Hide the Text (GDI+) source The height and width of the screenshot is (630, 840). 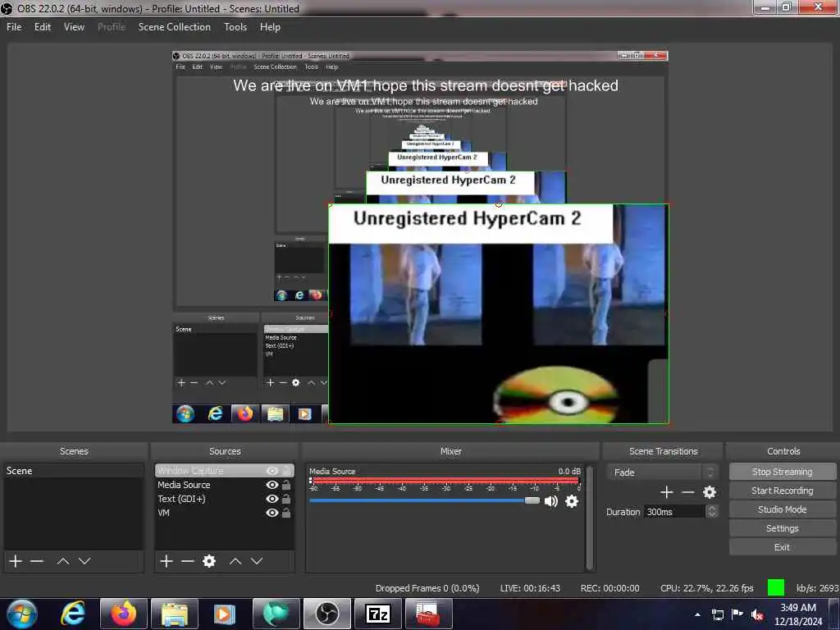[x=272, y=499]
